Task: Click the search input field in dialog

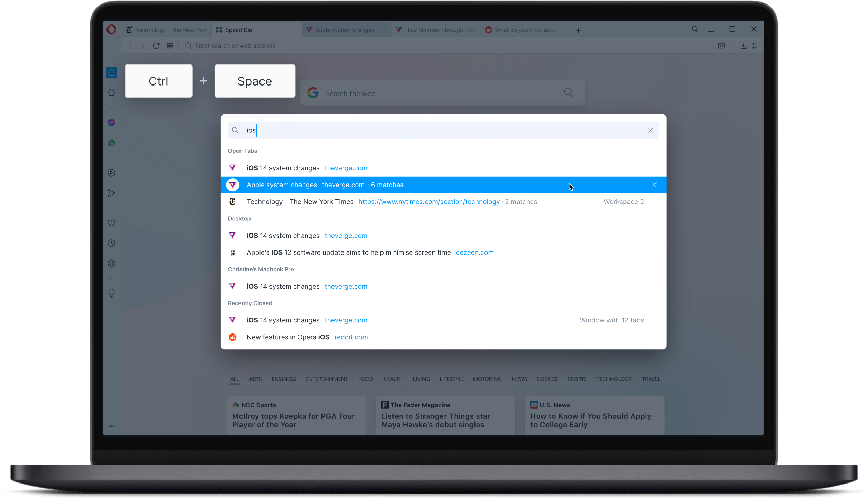Action: pos(443,130)
